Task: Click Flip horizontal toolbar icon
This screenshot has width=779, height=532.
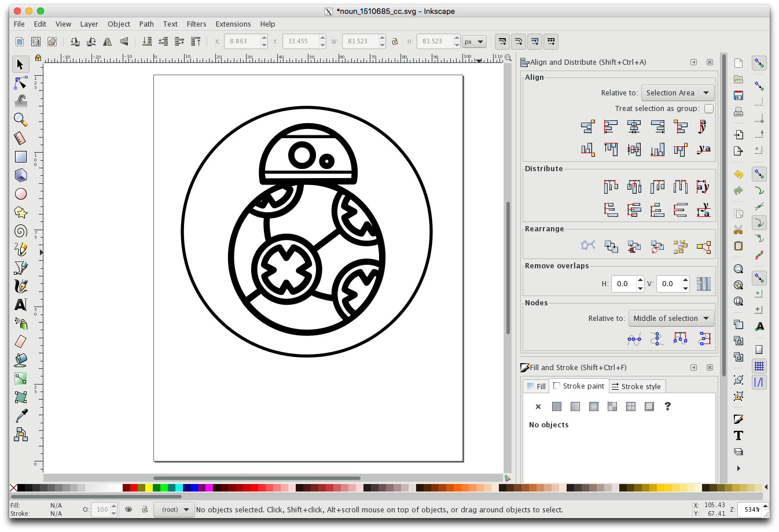Action: coord(107,42)
